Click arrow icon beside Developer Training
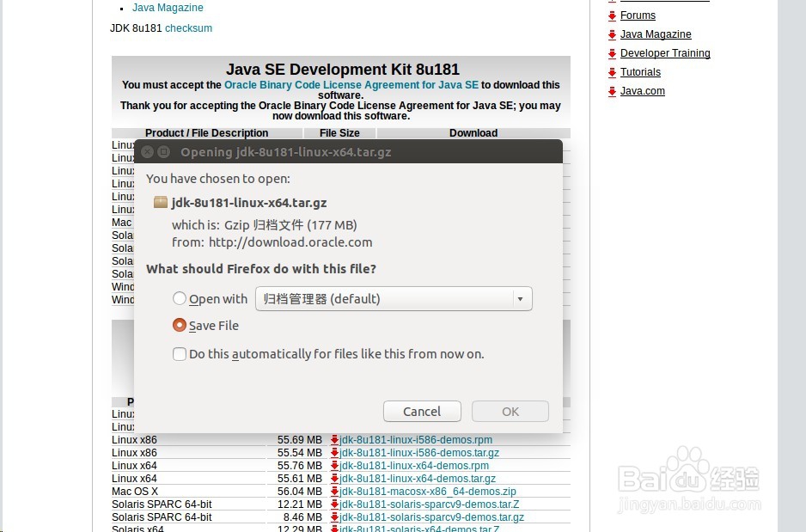Image resolution: width=806 pixels, height=532 pixels. tap(612, 54)
